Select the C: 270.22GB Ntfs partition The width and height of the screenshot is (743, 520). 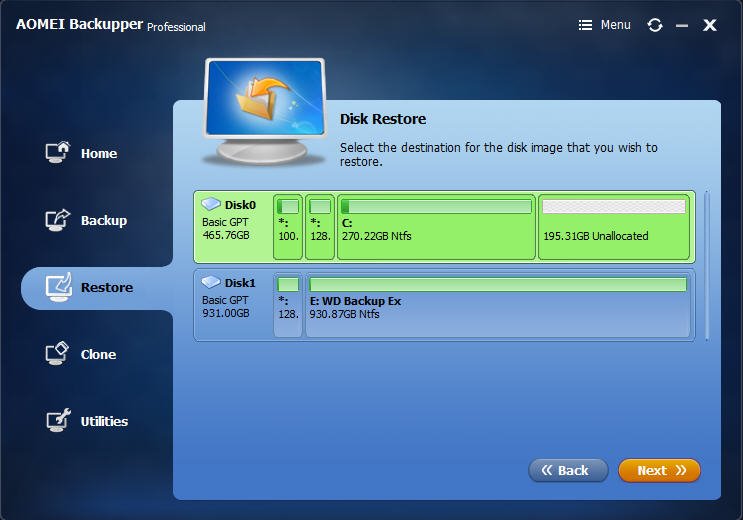pyautogui.click(x=436, y=227)
